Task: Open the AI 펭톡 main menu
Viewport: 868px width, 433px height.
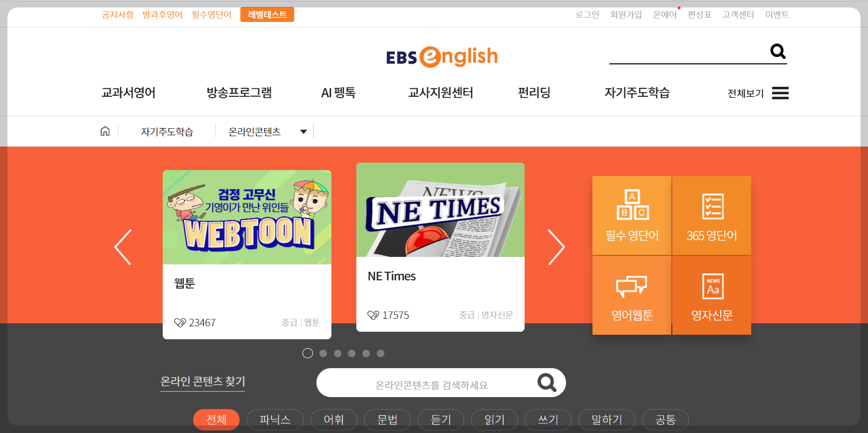Action: pyautogui.click(x=338, y=93)
